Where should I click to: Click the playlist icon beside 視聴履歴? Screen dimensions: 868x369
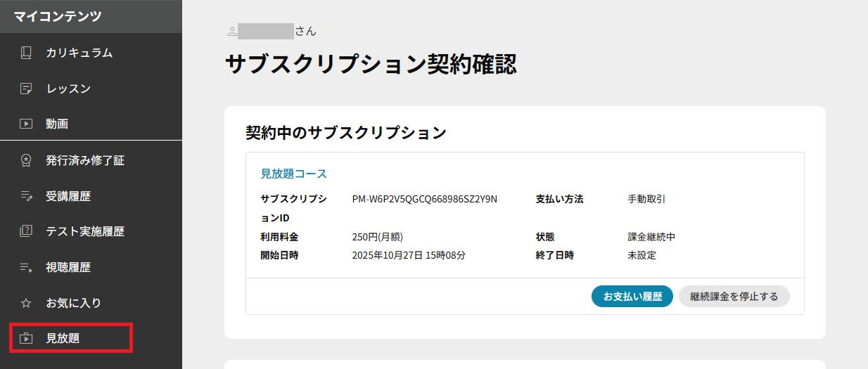pos(26,268)
